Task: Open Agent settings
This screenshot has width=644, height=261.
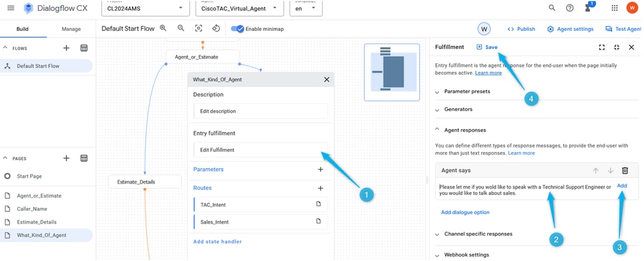Action: tap(570, 29)
